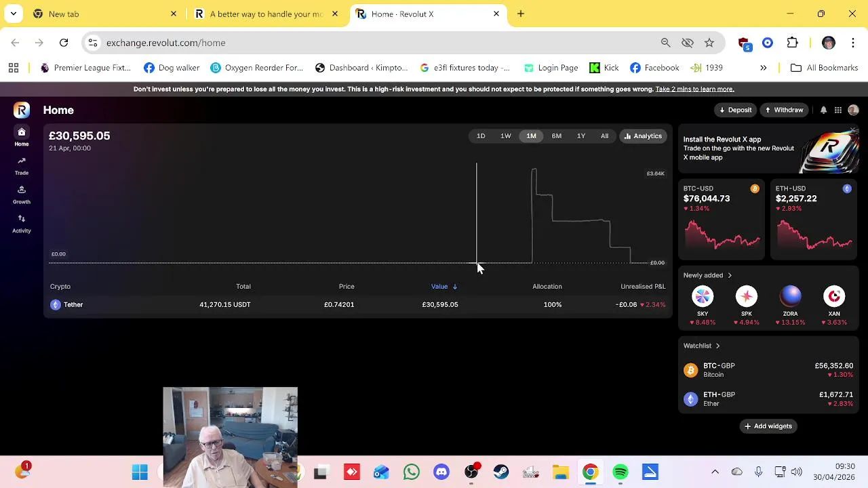Select XAN newly added token
The image size is (868, 488).
pos(834,296)
